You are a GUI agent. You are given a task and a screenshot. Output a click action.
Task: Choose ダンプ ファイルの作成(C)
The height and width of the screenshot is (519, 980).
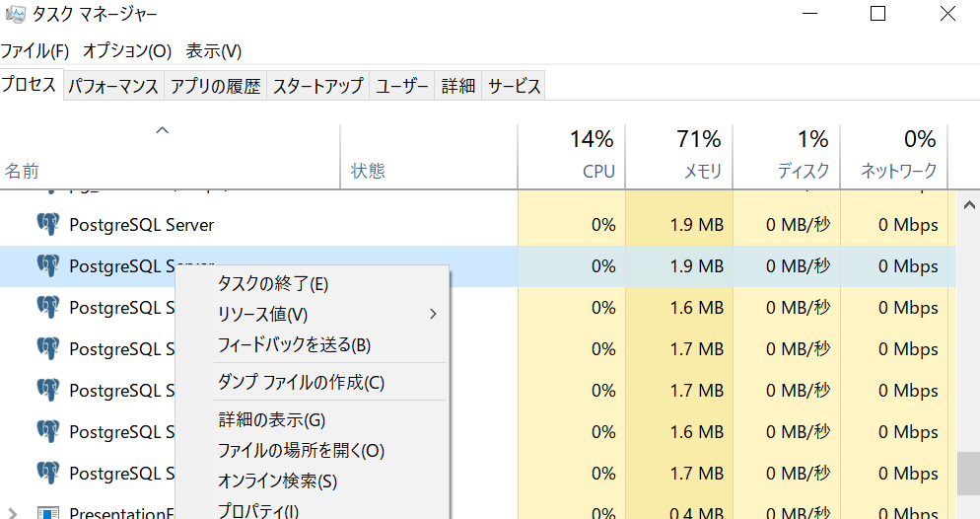point(313,382)
